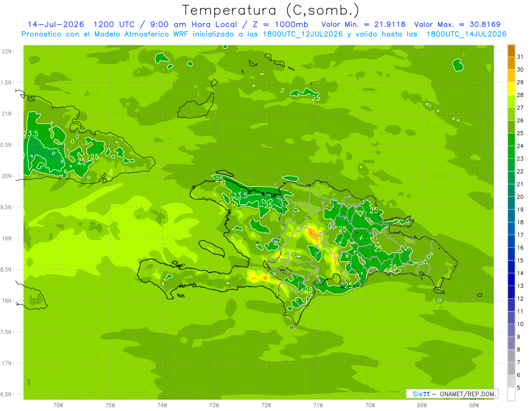Click the color legend value '26'
Viewport: 532px width, 411px height.
pyautogui.click(x=520, y=120)
